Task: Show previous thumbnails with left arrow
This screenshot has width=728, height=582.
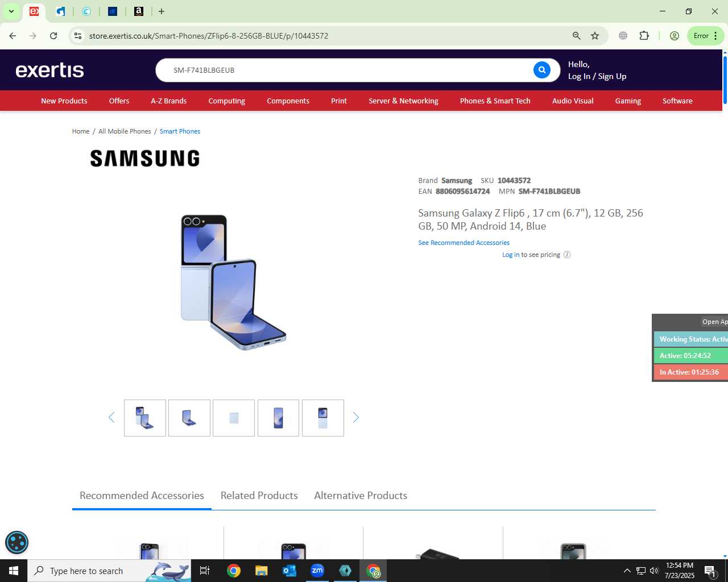Action: pyautogui.click(x=111, y=418)
